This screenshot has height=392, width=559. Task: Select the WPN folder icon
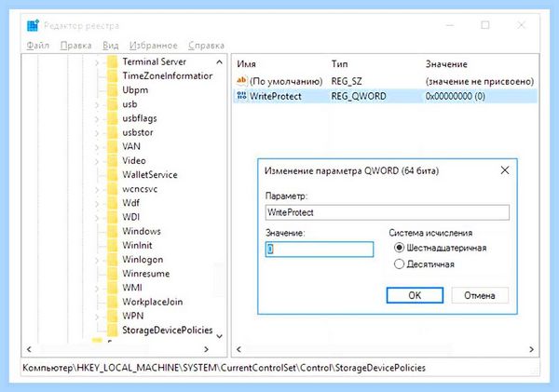point(113,316)
